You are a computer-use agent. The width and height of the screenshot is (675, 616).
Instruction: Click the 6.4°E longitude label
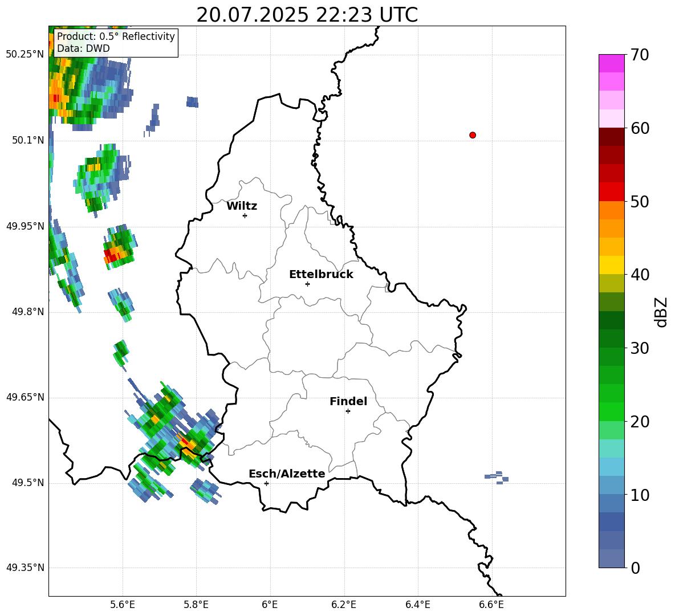417,605
